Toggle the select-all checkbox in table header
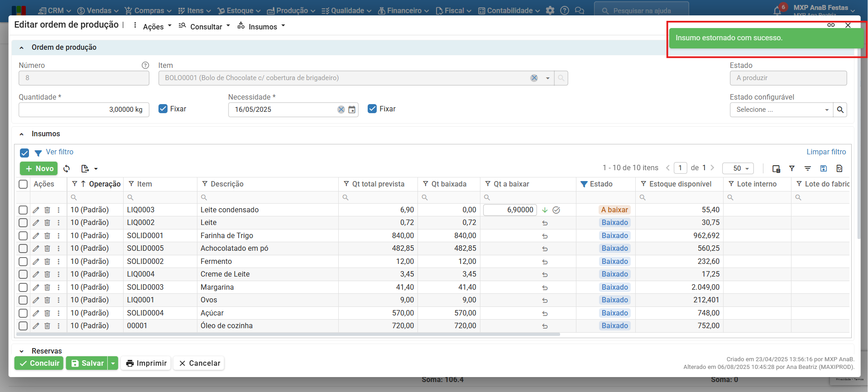The height and width of the screenshot is (392, 868). click(23, 184)
